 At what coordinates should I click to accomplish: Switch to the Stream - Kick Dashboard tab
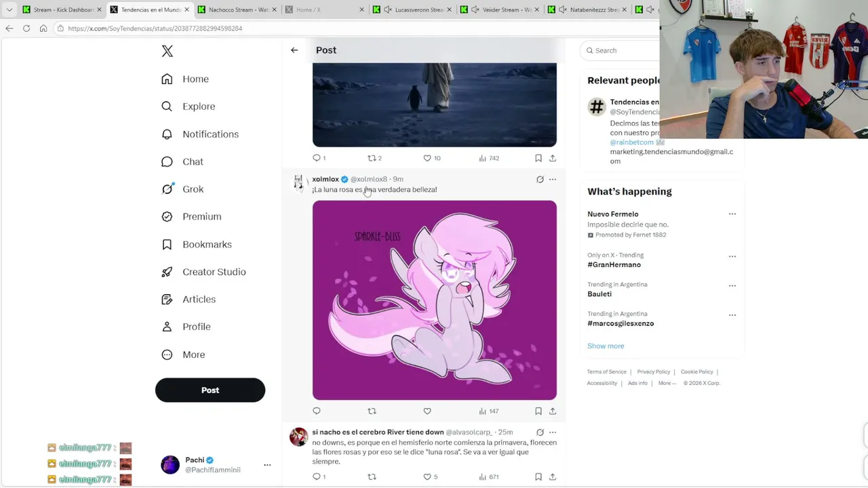click(x=62, y=9)
